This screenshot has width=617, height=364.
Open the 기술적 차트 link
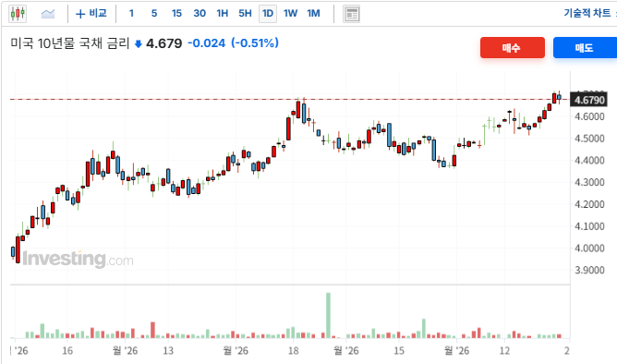pyautogui.click(x=587, y=13)
